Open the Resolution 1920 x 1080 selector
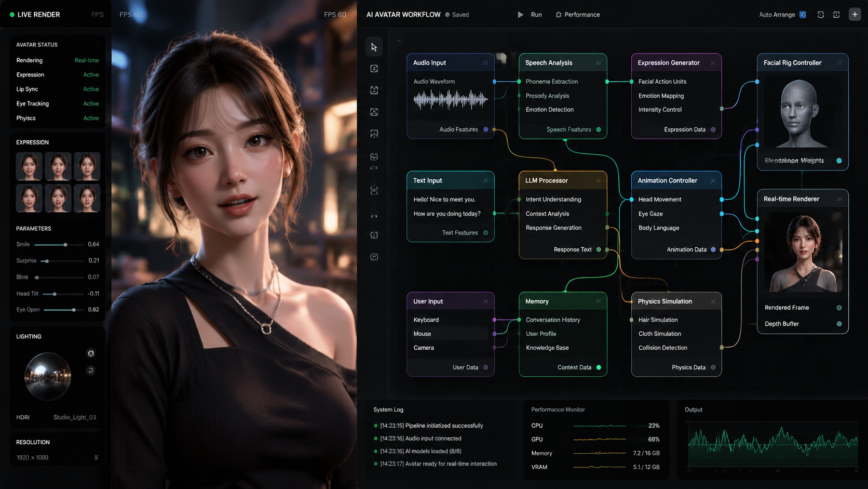This screenshot has width=868, height=489. click(57, 458)
